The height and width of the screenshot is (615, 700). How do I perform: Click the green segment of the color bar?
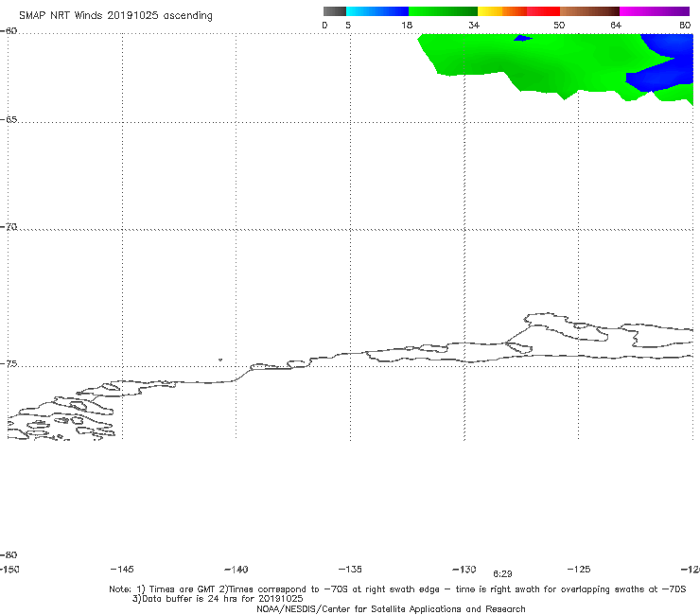444,11
